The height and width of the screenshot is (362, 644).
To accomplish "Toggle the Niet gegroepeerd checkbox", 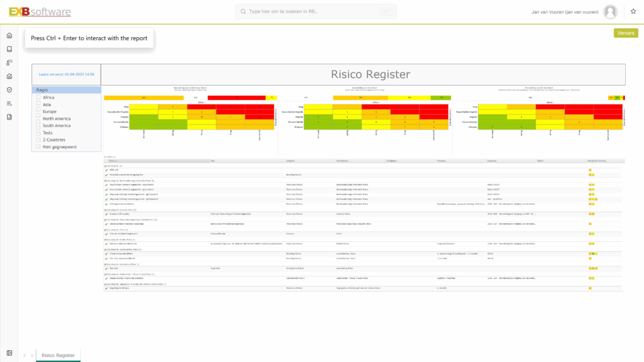I will (39, 147).
